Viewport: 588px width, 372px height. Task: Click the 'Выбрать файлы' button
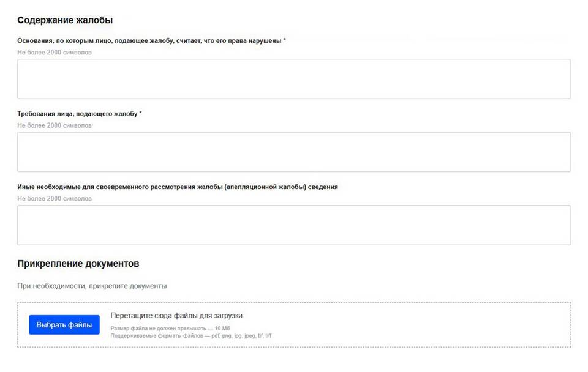click(x=64, y=325)
